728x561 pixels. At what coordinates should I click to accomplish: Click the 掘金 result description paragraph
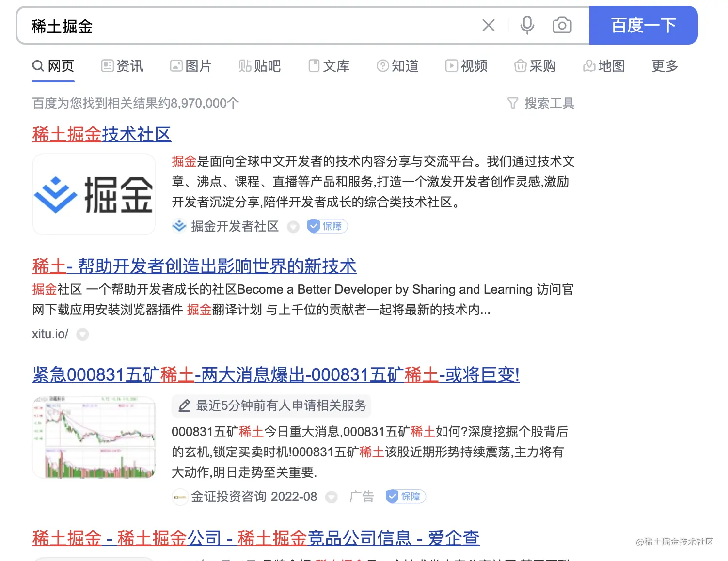[373, 182]
